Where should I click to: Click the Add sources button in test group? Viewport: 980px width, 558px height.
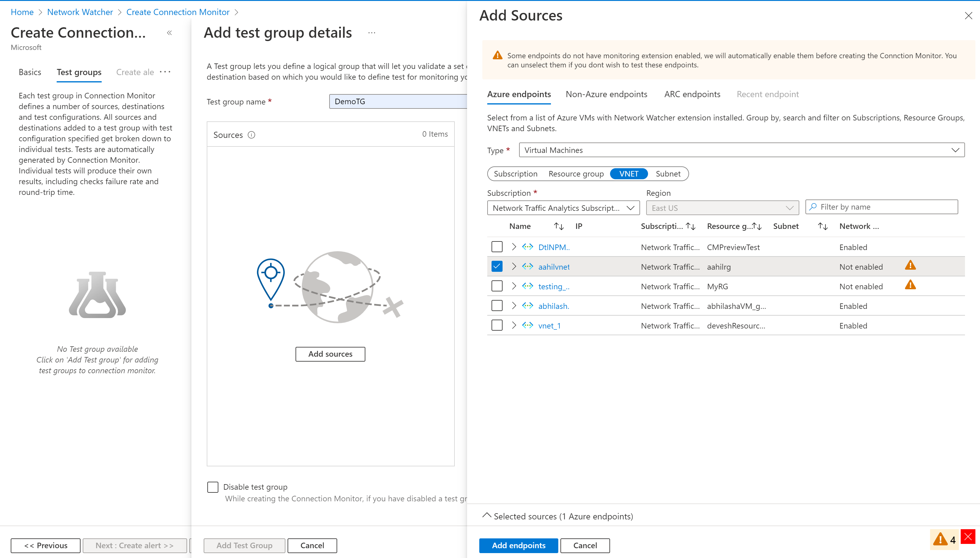coord(330,353)
